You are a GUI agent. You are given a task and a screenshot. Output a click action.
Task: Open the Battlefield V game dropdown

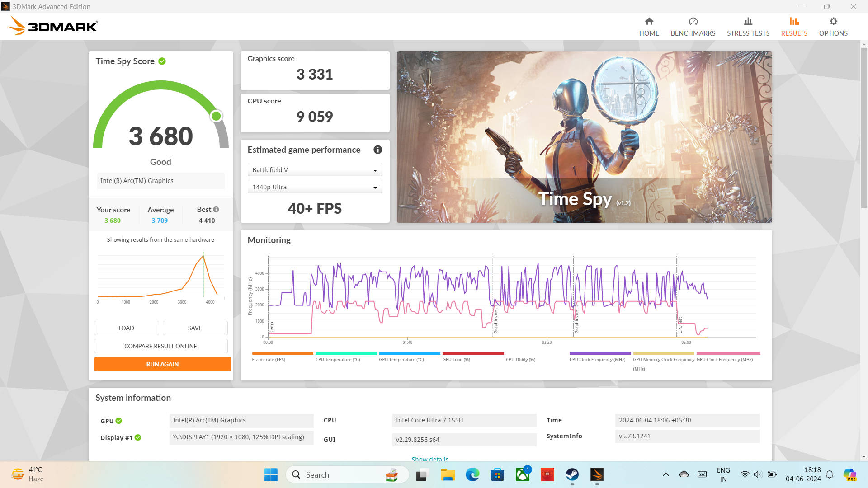click(x=315, y=170)
